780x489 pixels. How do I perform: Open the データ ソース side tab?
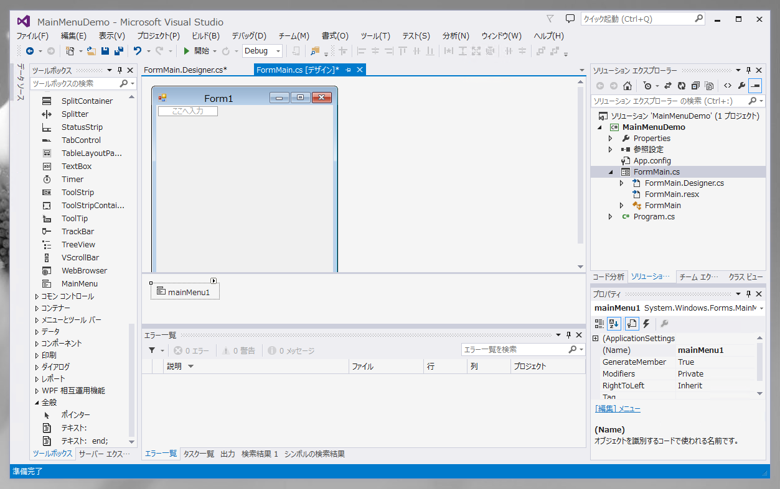(20, 82)
